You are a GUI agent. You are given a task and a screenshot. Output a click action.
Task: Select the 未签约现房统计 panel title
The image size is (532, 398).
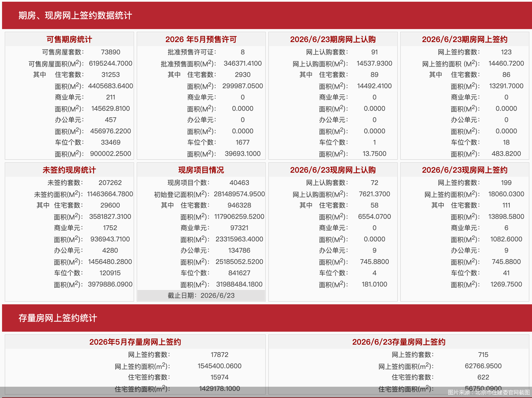[69, 170]
